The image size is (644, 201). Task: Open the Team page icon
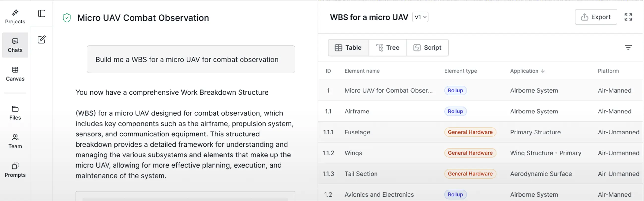pos(15,141)
